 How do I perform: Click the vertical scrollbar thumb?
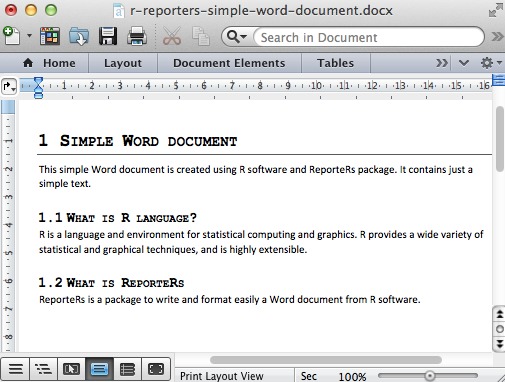(500, 138)
